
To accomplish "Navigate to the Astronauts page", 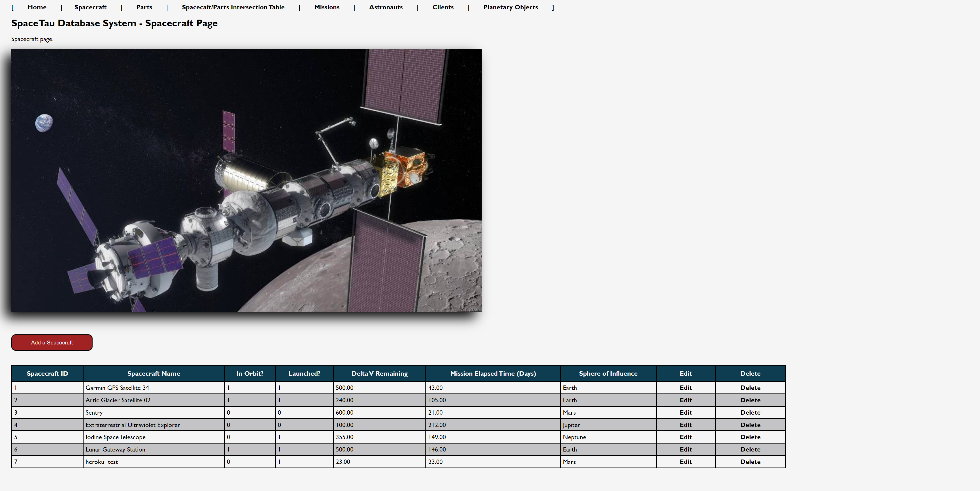I will coord(386,7).
